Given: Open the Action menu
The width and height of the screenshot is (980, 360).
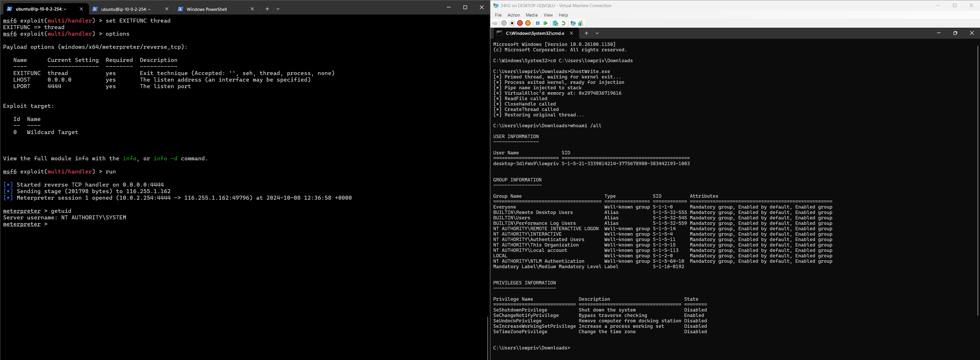Looking at the screenshot, I should click(513, 15).
